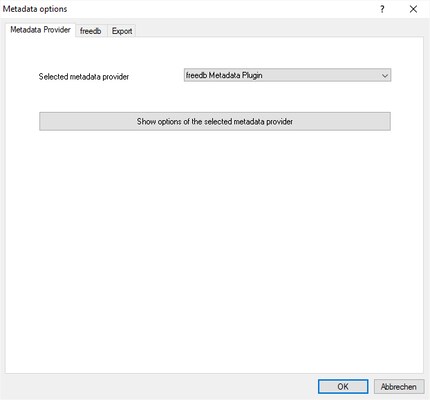Apply settings by clicking OK
The image size is (430, 400).
coord(343,387)
